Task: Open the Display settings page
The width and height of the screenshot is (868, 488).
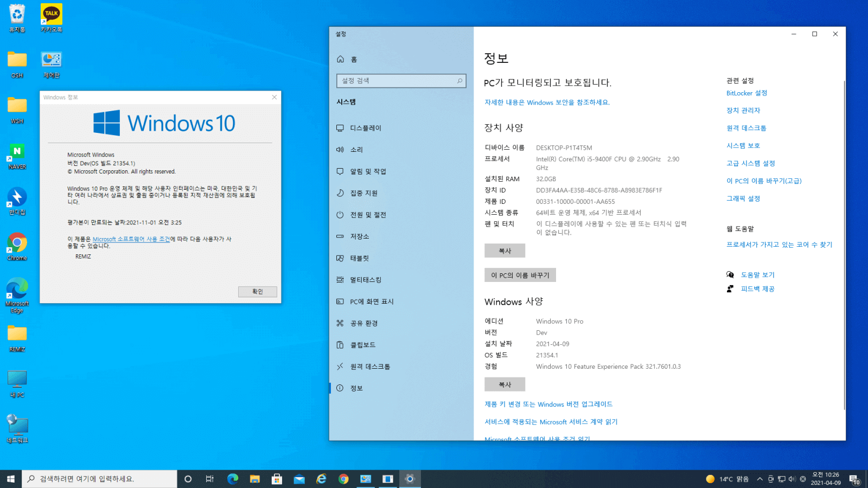Action: (x=401, y=128)
